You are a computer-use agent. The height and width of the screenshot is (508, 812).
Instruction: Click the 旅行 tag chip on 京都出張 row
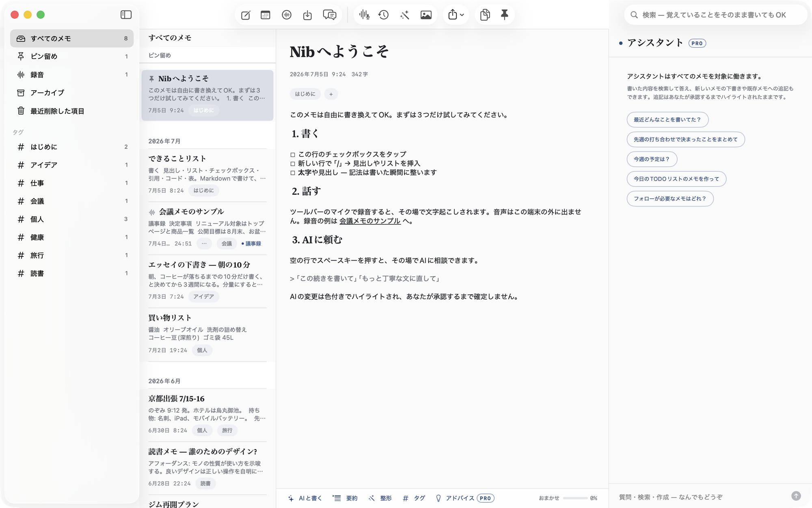(x=227, y=430)
